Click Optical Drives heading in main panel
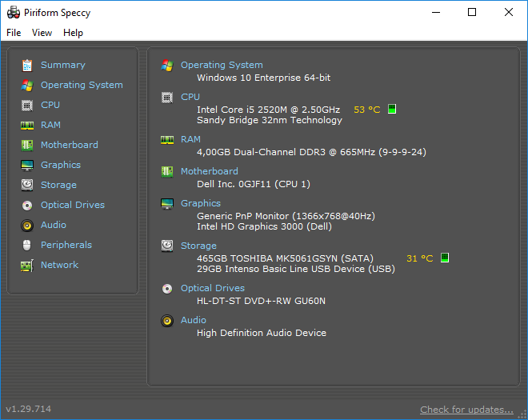Viewport: 528px width, 420px height. pos(213,288)
